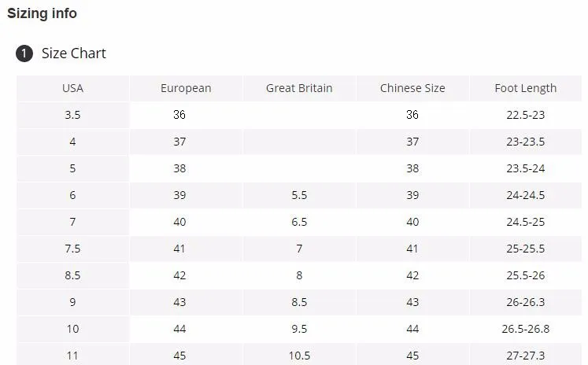Click foot length 25-25.5 cell

tap(526, 249)
